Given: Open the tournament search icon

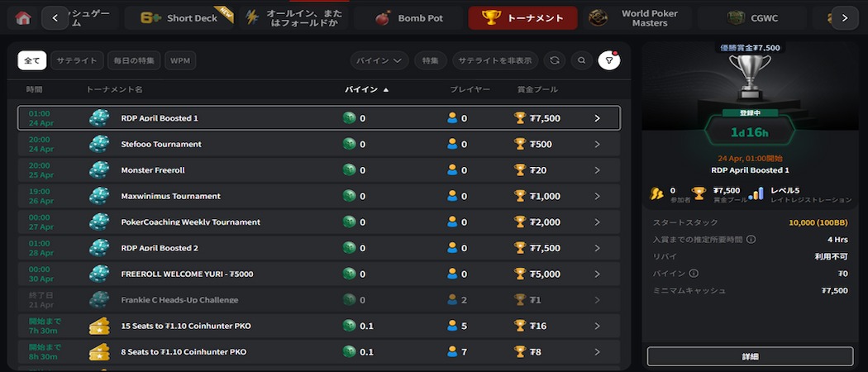Looking at the screenshot, I should [582, 60].
